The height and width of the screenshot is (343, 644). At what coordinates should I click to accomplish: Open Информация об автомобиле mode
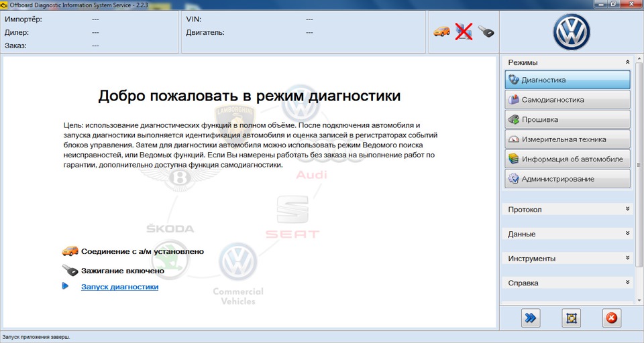(568, 159)
